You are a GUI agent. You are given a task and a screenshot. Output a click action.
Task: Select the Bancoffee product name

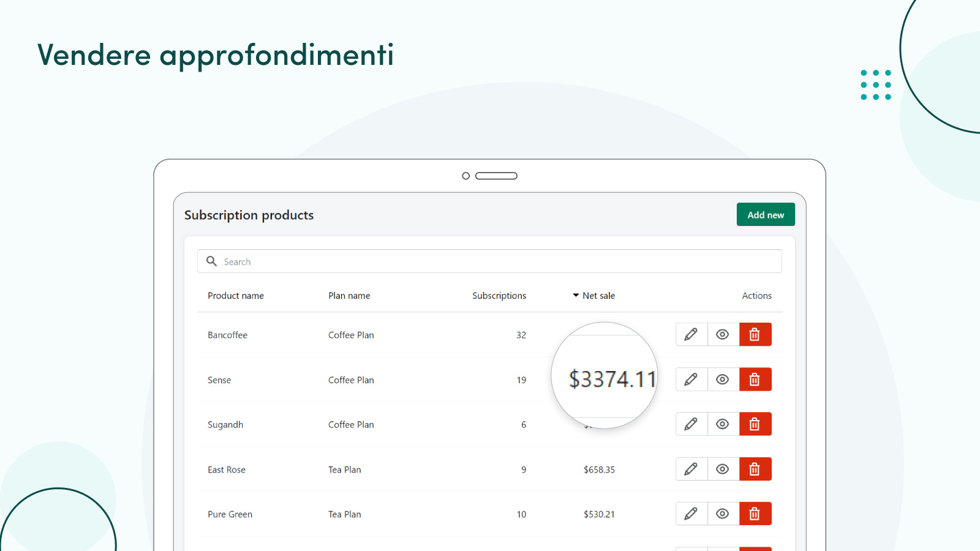tap(228, 335)
